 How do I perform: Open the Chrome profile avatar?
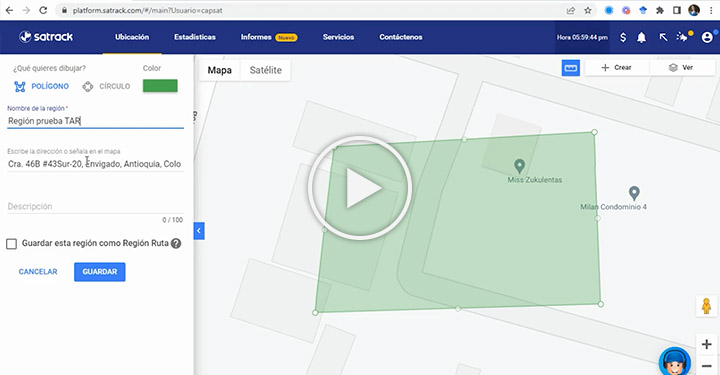pos(694,10)
